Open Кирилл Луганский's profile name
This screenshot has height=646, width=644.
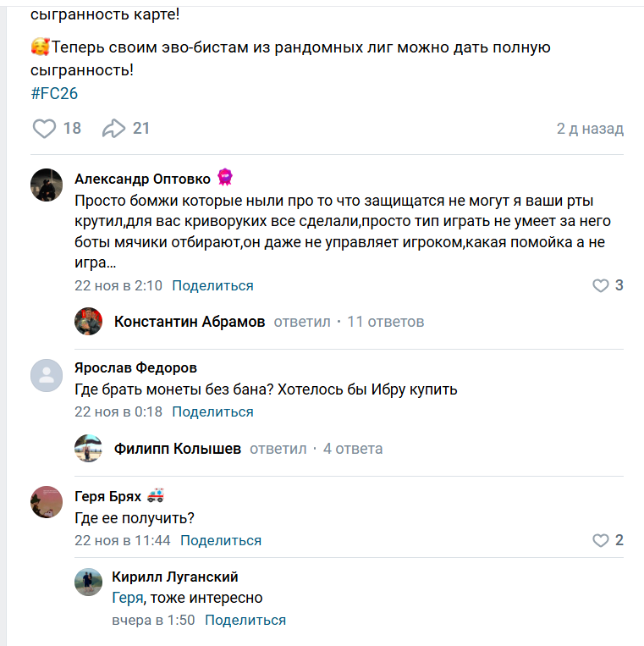(175, 577)
